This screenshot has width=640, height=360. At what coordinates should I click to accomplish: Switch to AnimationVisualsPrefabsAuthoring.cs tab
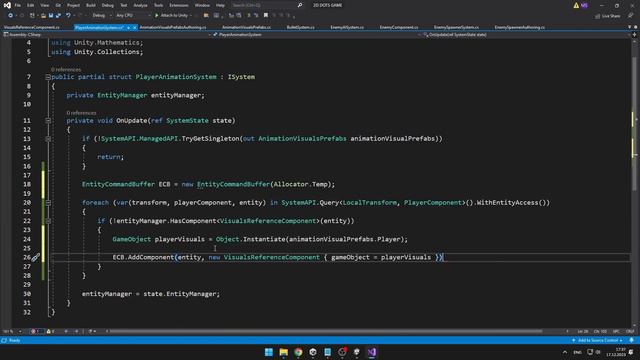(173, 27)
